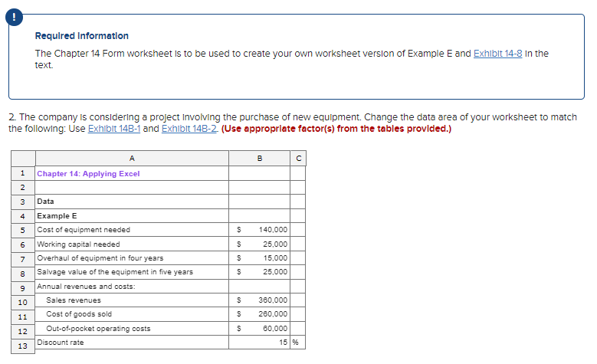Select row 1 header
Image resolution: width=597 pixels, height=364 pixels.
coord(23,173)
